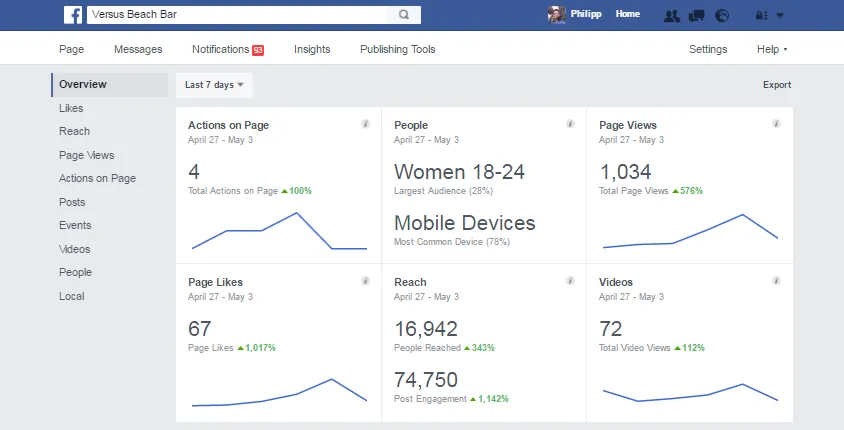844x430 pixels.
Task: Select Posts in the sidebar
Action: tap(72, 202)
